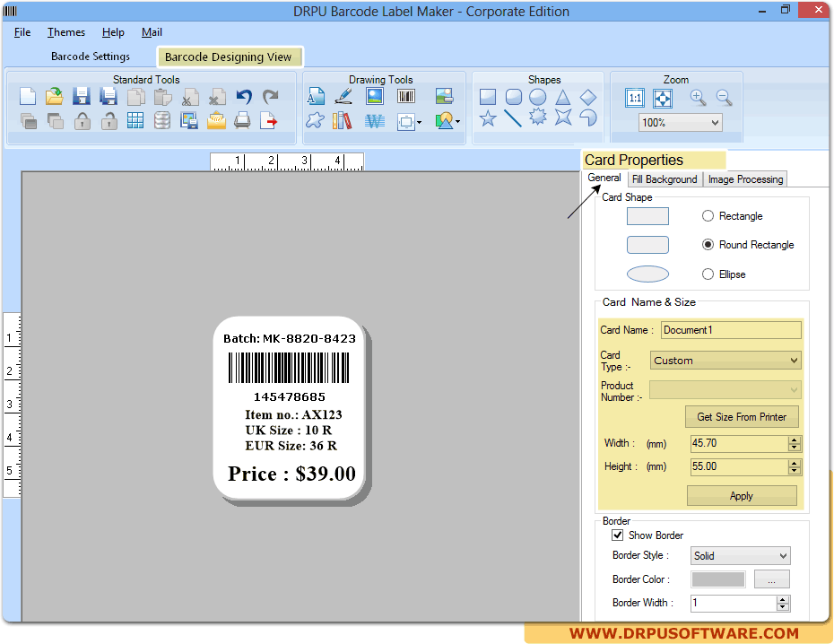Expand the frame tool dropdown arrow
Image resolution: width=834 pixels, height=644 pixels.
[419, 123]
